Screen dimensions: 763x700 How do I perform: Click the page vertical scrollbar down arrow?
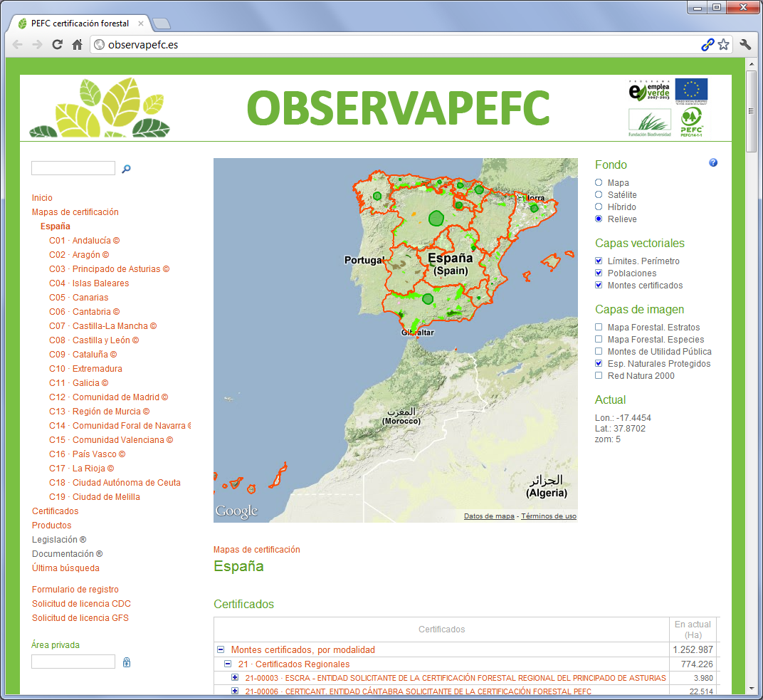tap(752, 689)
